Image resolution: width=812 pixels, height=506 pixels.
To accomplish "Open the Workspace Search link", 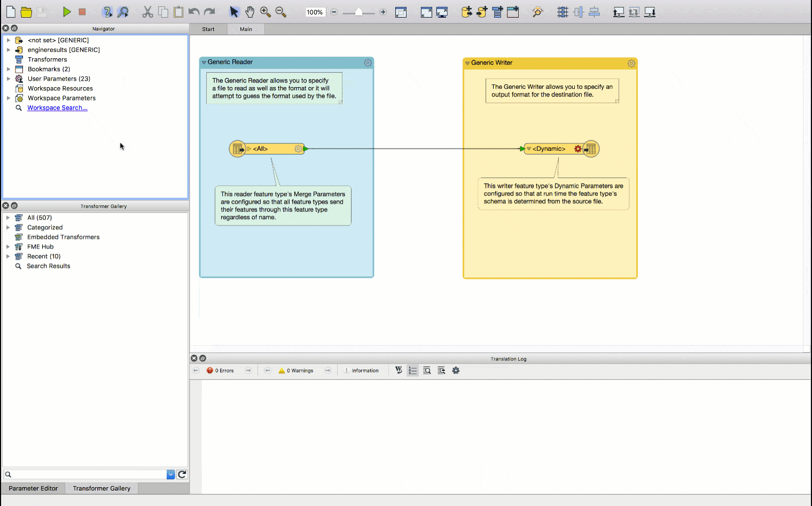I will [x=57, y=108].
